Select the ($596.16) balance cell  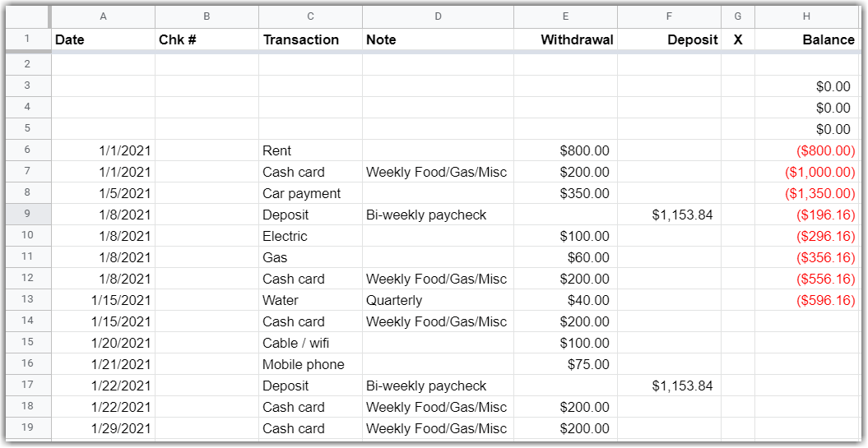(806, 300)
